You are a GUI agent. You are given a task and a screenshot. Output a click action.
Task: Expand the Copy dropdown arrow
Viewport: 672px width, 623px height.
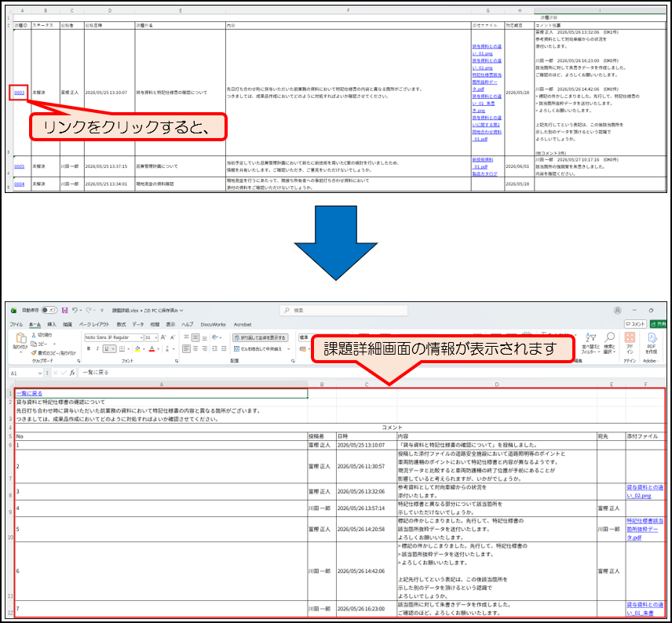54,344
